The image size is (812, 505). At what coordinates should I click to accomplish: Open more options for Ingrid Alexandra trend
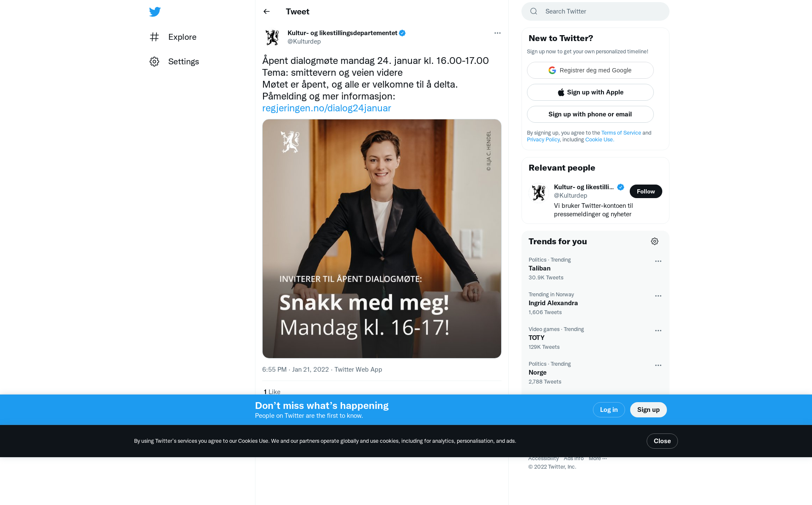coord(658,296)
